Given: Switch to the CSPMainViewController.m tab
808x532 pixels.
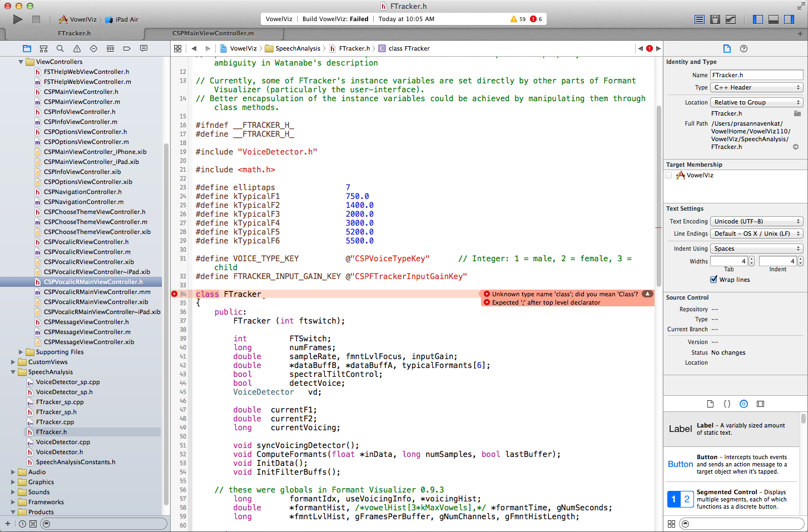Looking at the screenshot, I should click(213, 33).
